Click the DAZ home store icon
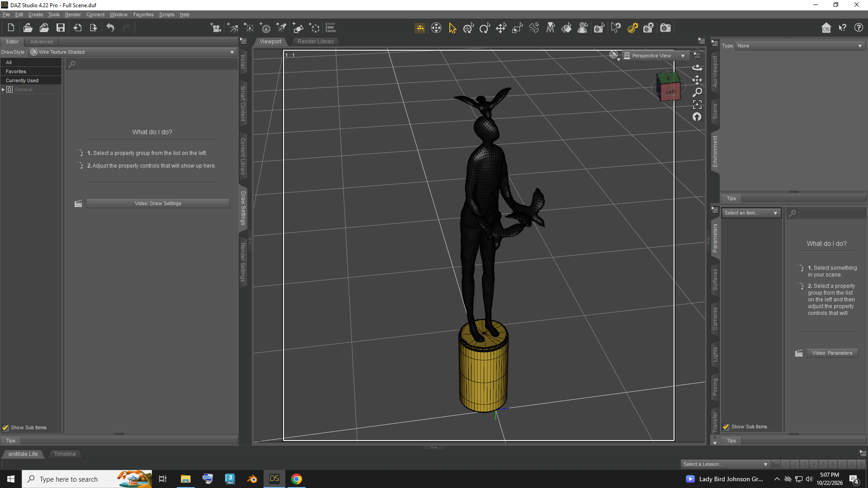 point(826,28)
